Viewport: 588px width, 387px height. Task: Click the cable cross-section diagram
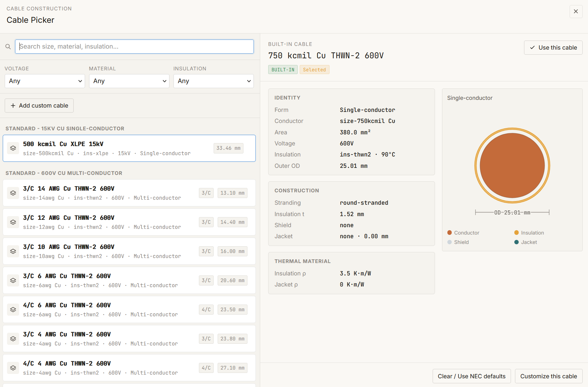coord(512,166)
